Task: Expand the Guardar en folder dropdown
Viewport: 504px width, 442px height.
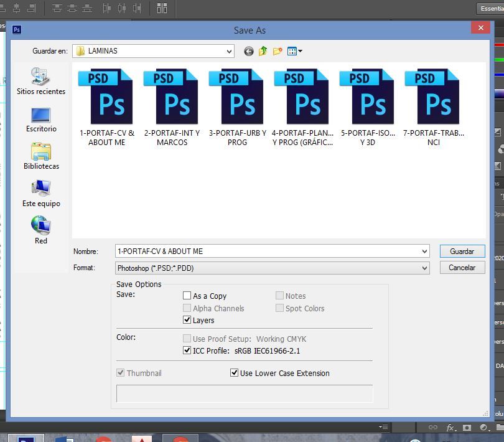Action: [229, 51]
